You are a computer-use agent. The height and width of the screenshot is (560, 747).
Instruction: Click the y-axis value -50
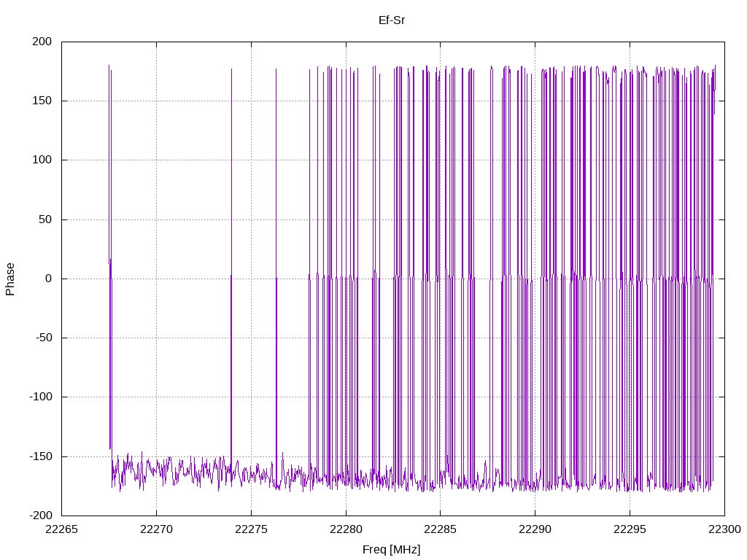pyautogui.click(x=43, y=338)
